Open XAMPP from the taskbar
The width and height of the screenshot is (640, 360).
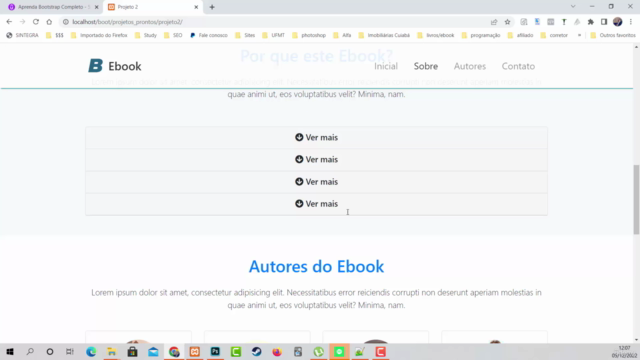[x=195, y=351]
